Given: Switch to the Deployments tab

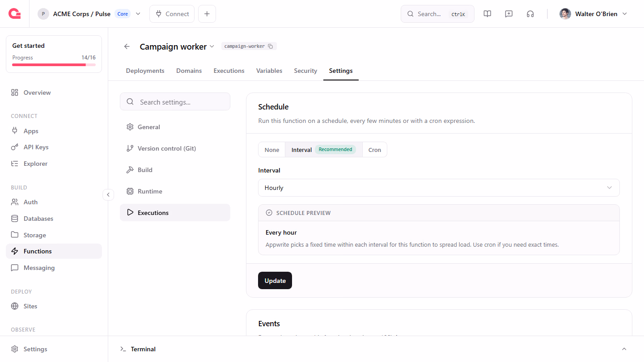Looking at the screenshot, I should click(145, 71).
